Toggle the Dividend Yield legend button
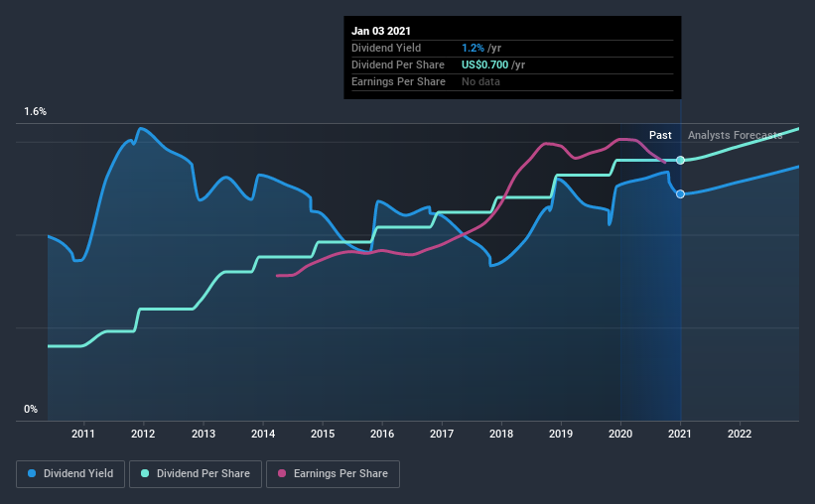 tap(70, 474)
